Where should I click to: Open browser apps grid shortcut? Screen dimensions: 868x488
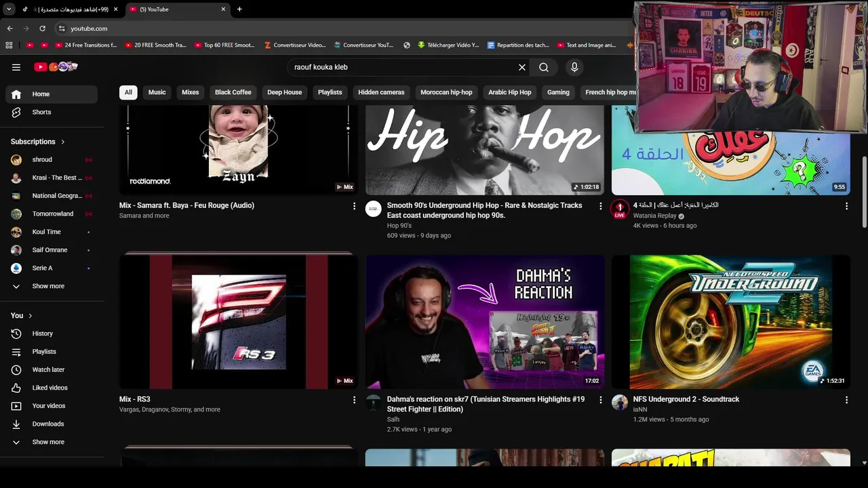pos(9,45)
